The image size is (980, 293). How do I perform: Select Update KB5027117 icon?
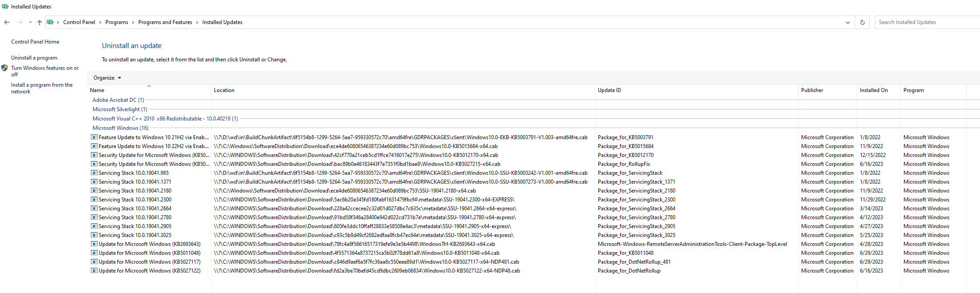point(94,262)
